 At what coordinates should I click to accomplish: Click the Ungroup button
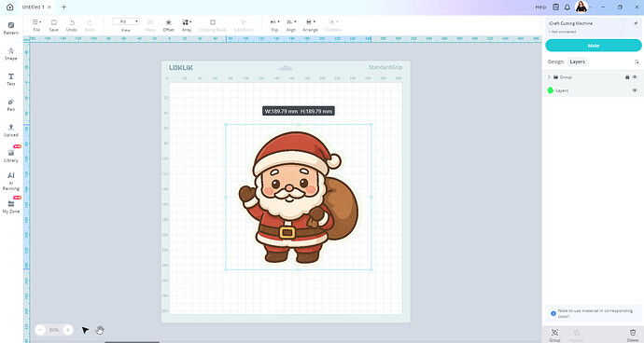[x=576, y=335]
